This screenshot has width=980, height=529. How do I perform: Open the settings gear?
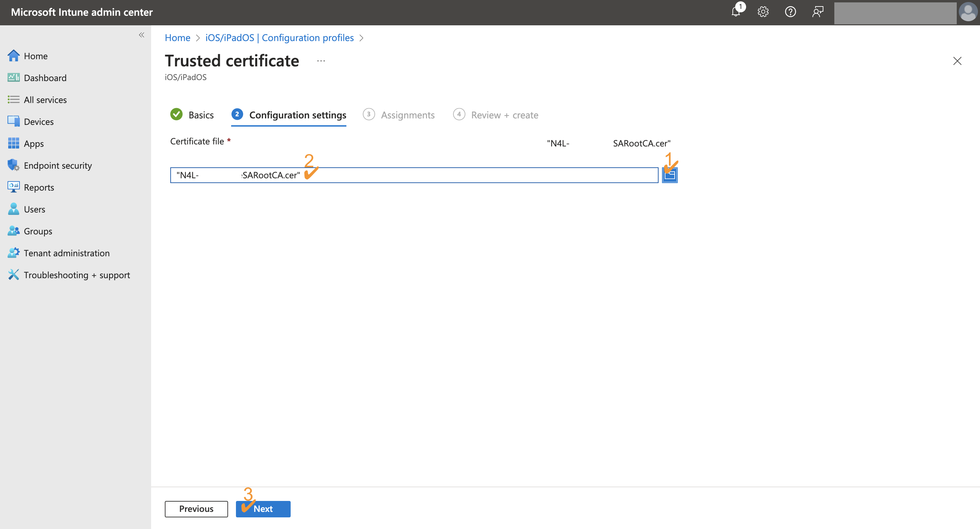[763, 12]
